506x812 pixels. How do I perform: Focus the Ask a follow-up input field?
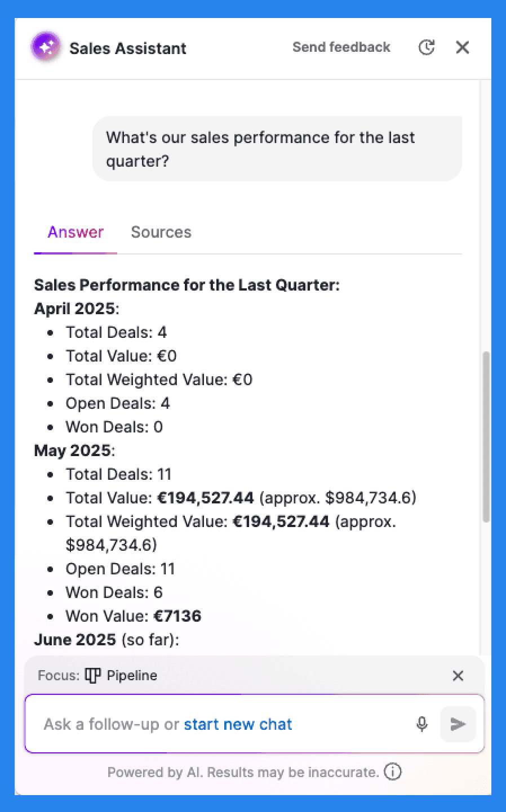click(225, 724)
